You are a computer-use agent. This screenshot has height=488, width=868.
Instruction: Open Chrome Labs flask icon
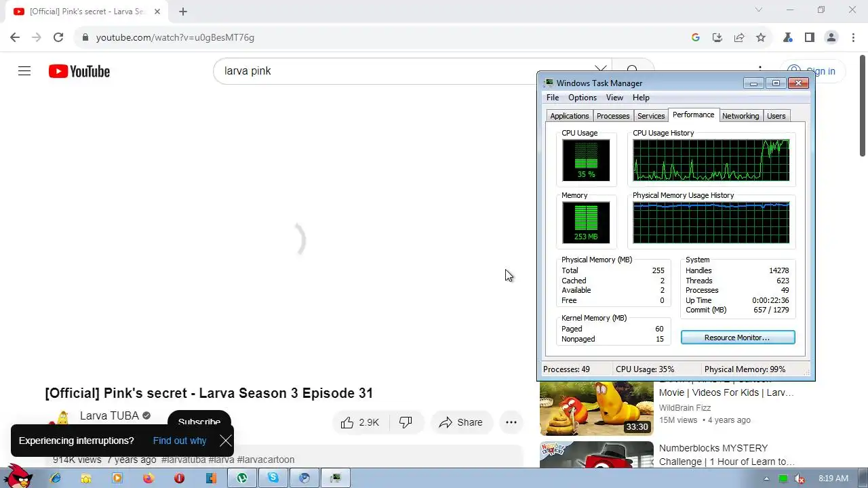787,37
